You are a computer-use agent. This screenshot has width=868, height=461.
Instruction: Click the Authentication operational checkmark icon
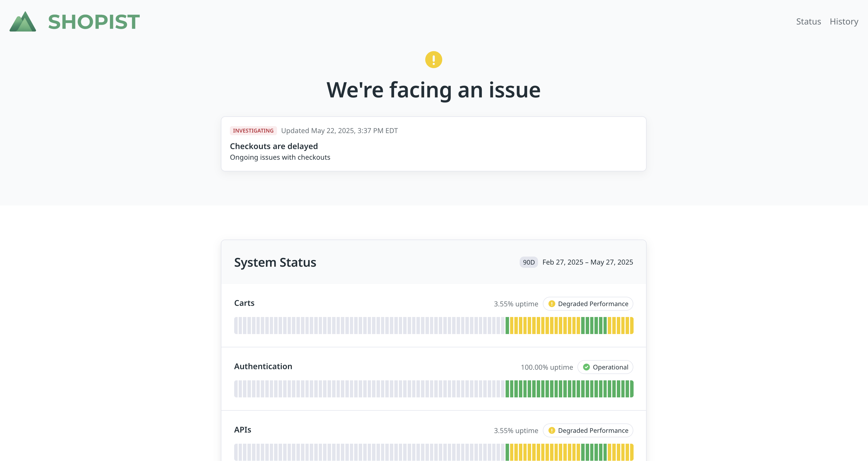click(x=586, y=367)
